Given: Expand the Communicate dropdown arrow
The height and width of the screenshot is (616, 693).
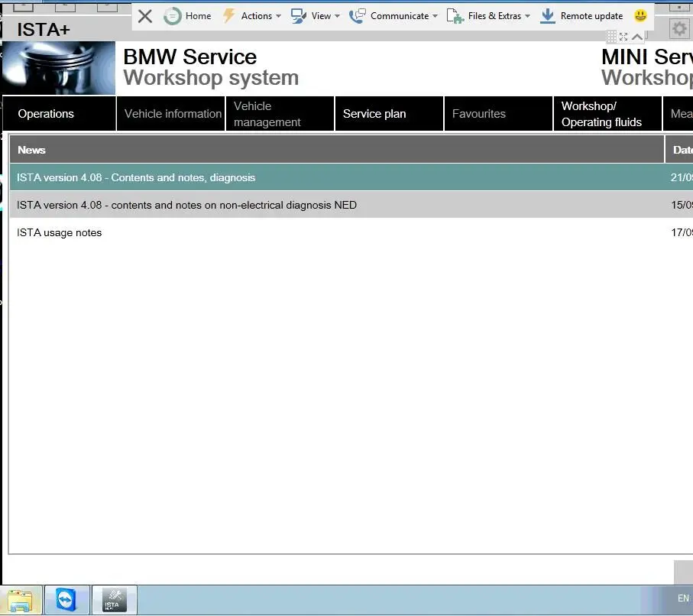Looking at the screenshot, I should click(x=435, y=16).
